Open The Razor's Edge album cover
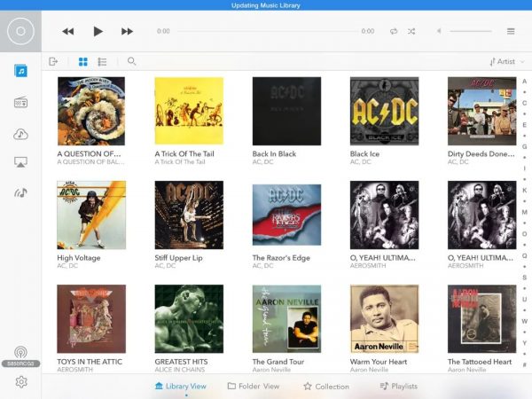Screen dimensions: 532x399 286,215
